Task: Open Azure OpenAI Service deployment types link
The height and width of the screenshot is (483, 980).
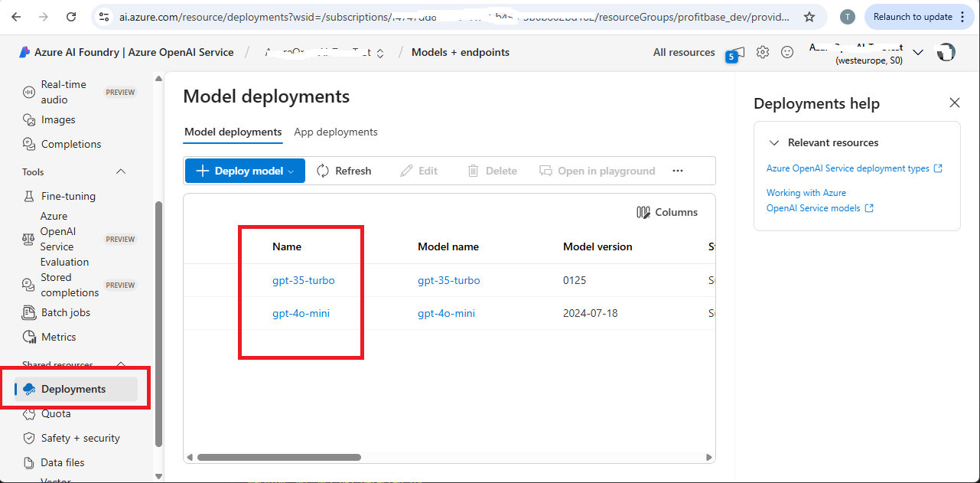Action: point(848,168)
